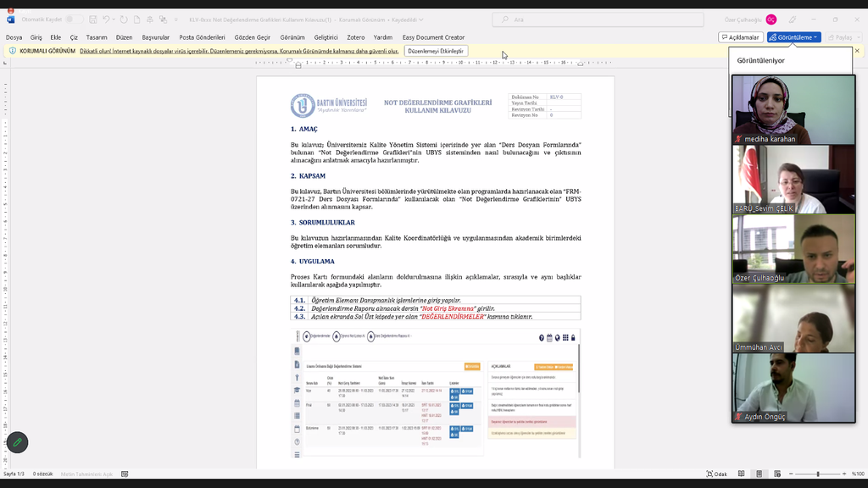The image size is (868, 488).
Task: Click the shield icon in Protected View bar
Action: [12, 51]
